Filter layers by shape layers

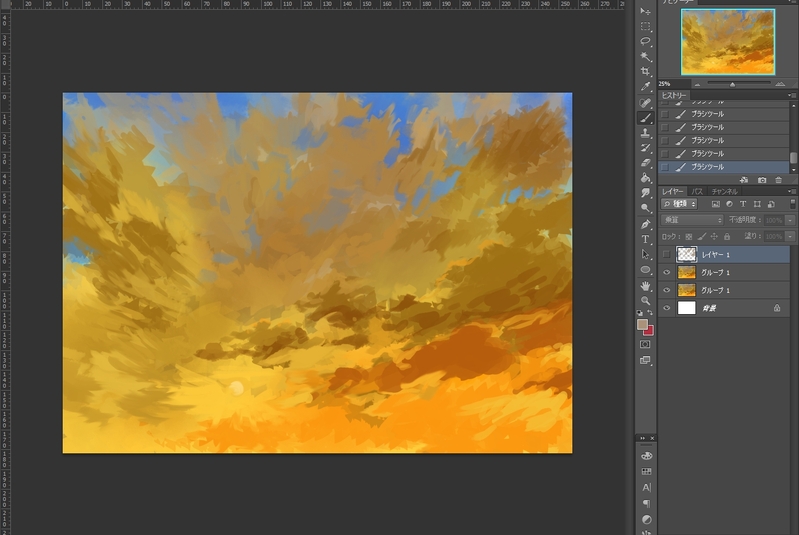(757, 204)
